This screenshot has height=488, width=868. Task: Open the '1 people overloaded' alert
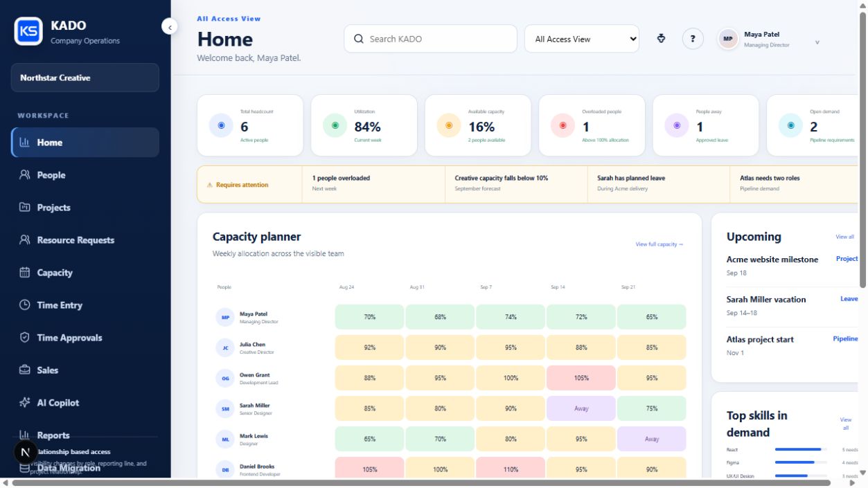tap(373, 183)
